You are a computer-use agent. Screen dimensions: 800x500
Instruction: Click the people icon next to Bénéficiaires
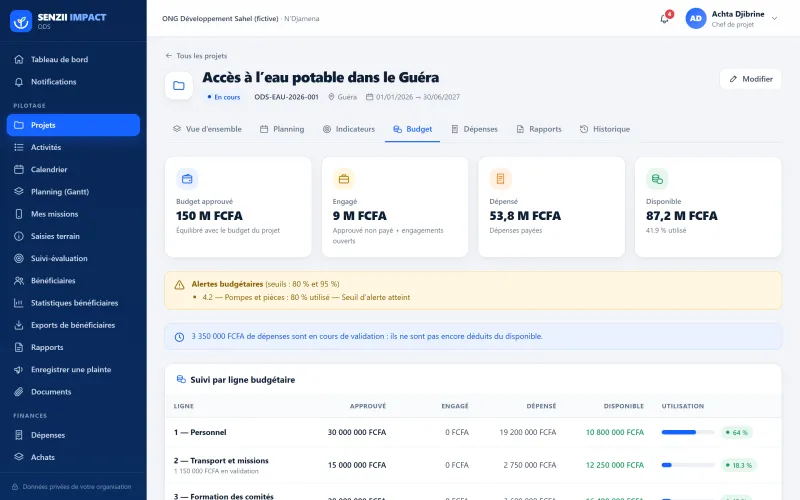click(19, 281)
